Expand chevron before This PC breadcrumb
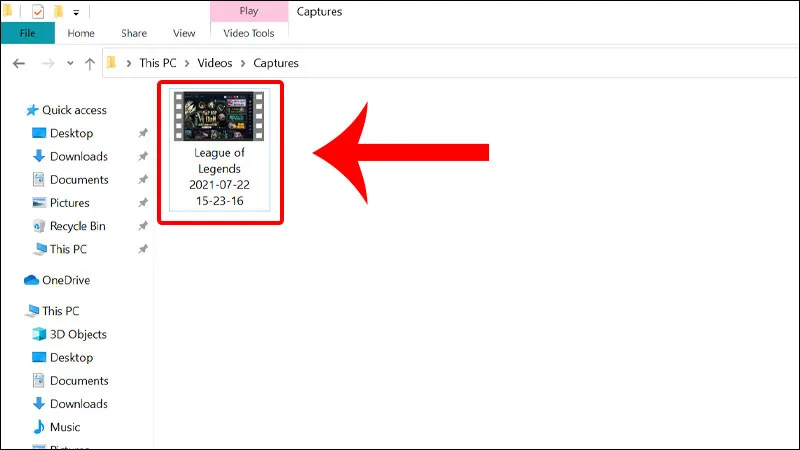This screenshot has width=800, height=450. 129,63
